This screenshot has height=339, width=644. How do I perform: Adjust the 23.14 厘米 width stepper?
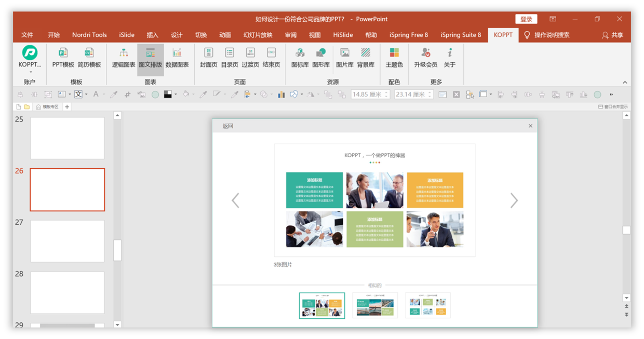(430, 94)
